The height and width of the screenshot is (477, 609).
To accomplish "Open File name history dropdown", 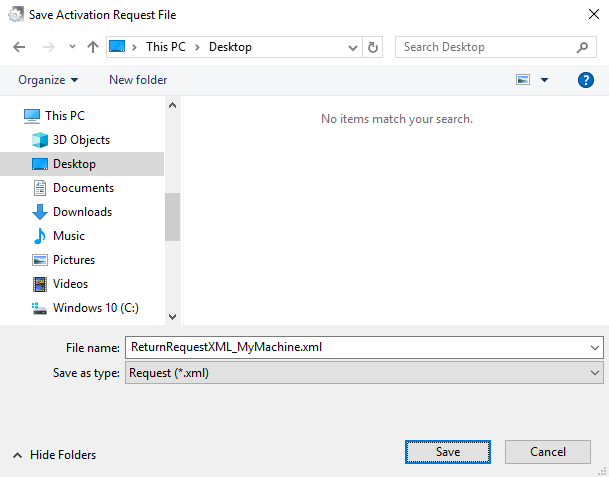I will pyautogui.click(x=595, y=348).
